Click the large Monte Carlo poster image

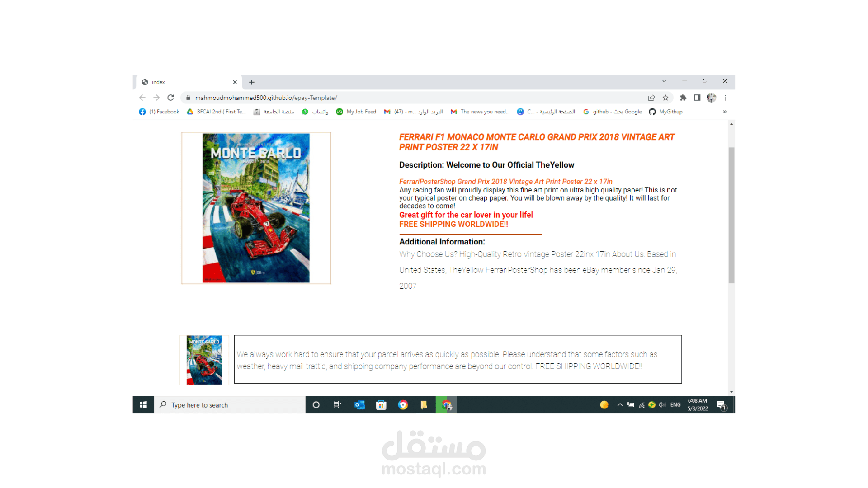(x=256, y=208)
